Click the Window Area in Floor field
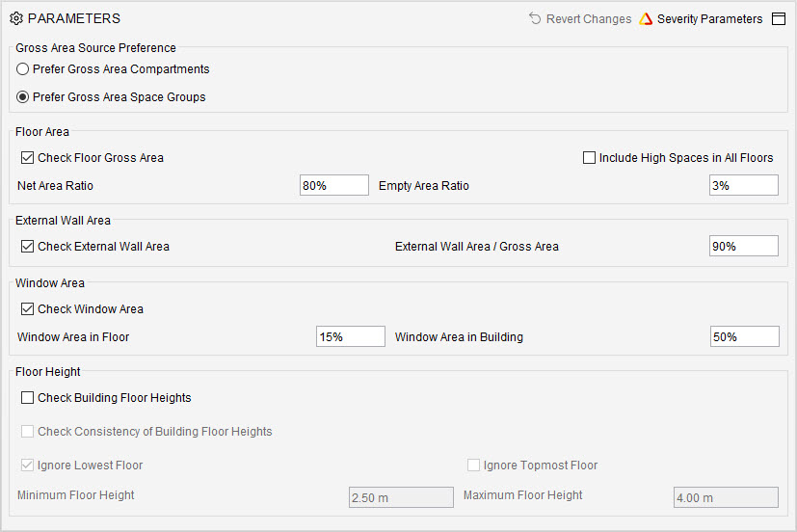The height and width of the screenshot is (532, 797). tap(350, 336)
